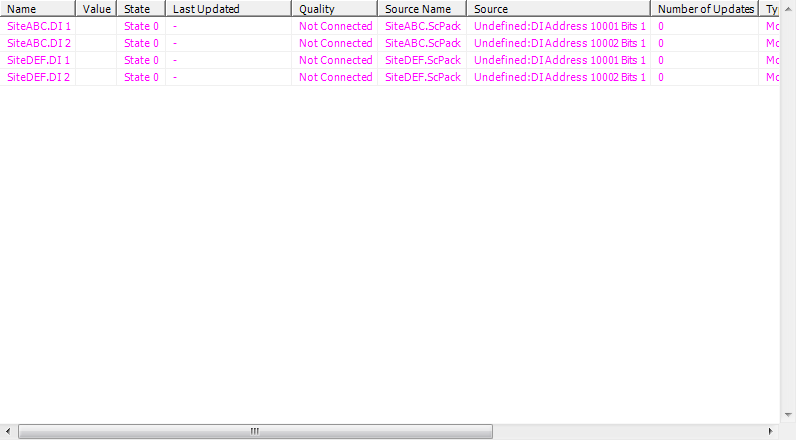Click the Last Updated column header

(228, 9)
